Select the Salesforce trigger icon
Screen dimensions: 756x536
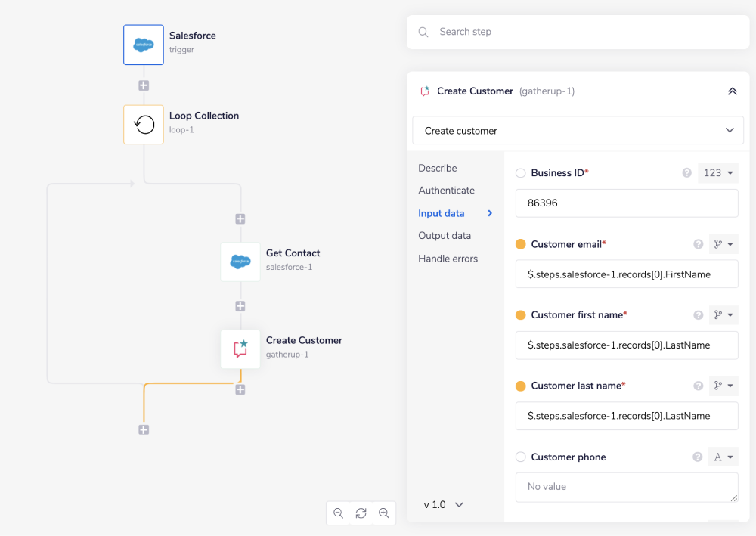tap(143, 44)
